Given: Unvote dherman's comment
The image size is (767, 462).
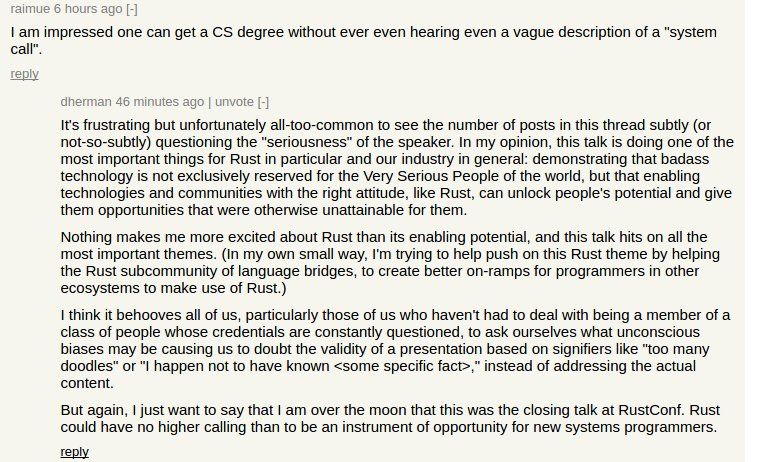Looking at the screenshot, I should (x=234, y=101).
